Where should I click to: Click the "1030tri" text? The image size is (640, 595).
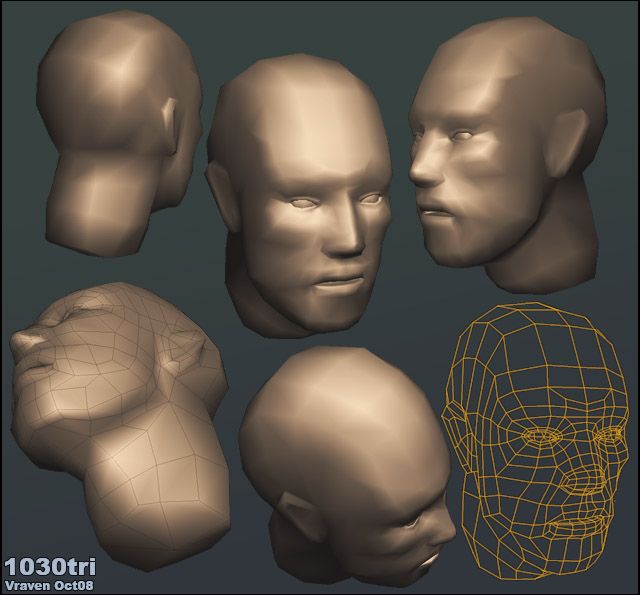50,567
